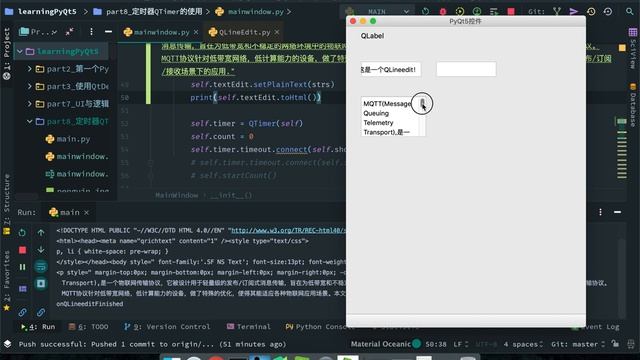Viewport: 640px width, 360px height.
Task: Open Project panel options menu
Action: click(x=91, y=31)
